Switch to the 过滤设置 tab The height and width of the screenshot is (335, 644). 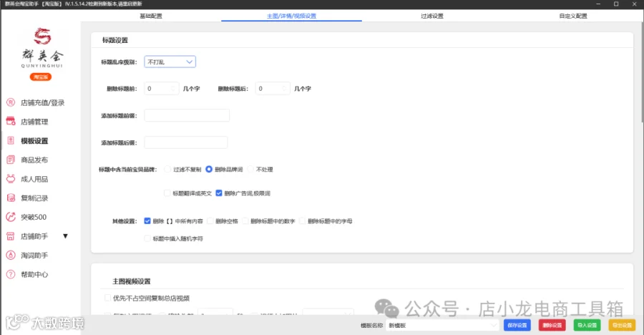click(x=432, y=16)
